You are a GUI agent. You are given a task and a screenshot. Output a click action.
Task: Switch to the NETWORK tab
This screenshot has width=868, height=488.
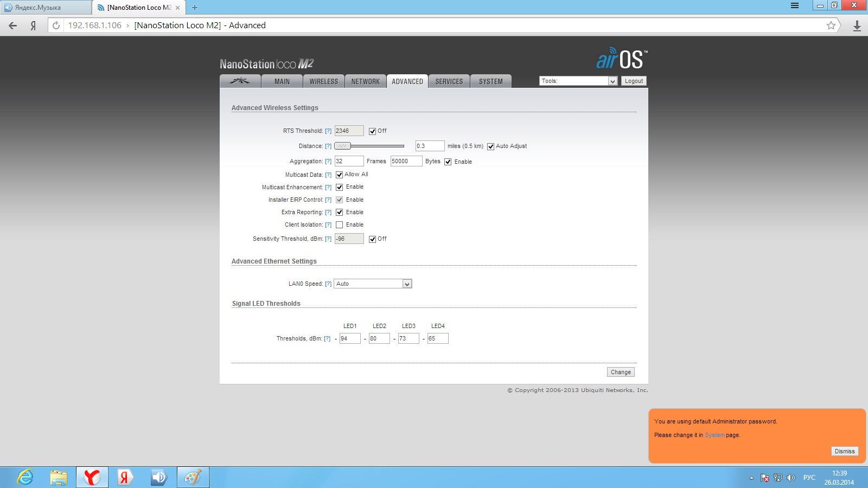pos(365,81)
